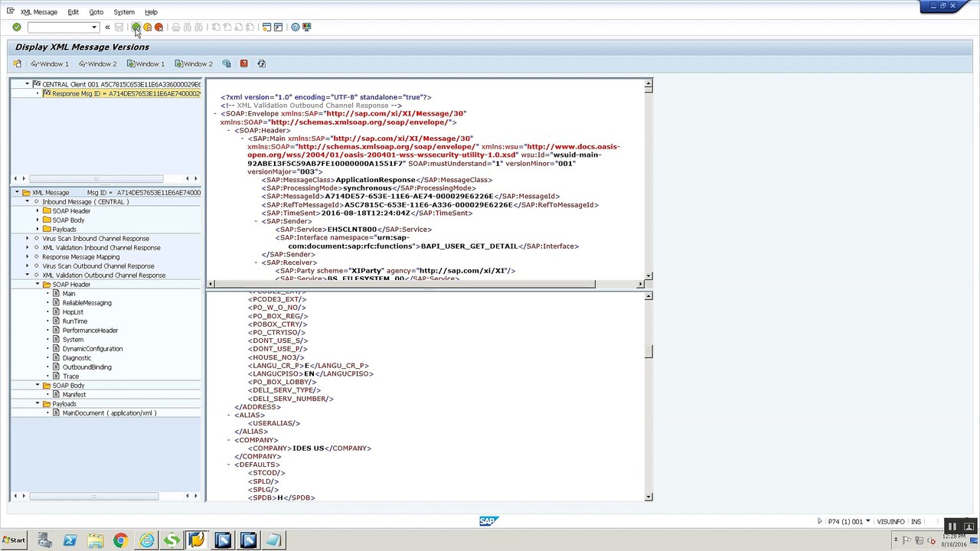Click the refresh document icon in application toolbar
The image size is (980, 551).
(261, 64)
